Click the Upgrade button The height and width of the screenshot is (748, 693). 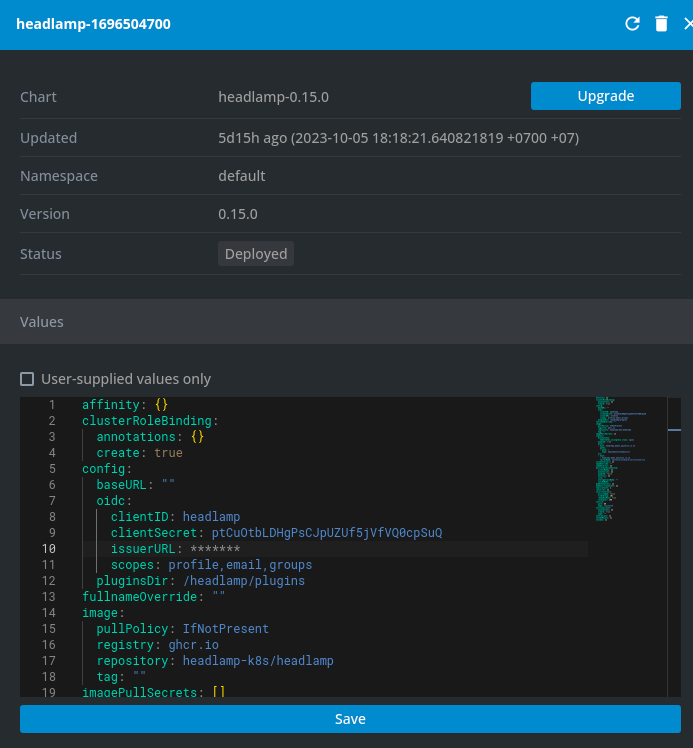(606, 96)
